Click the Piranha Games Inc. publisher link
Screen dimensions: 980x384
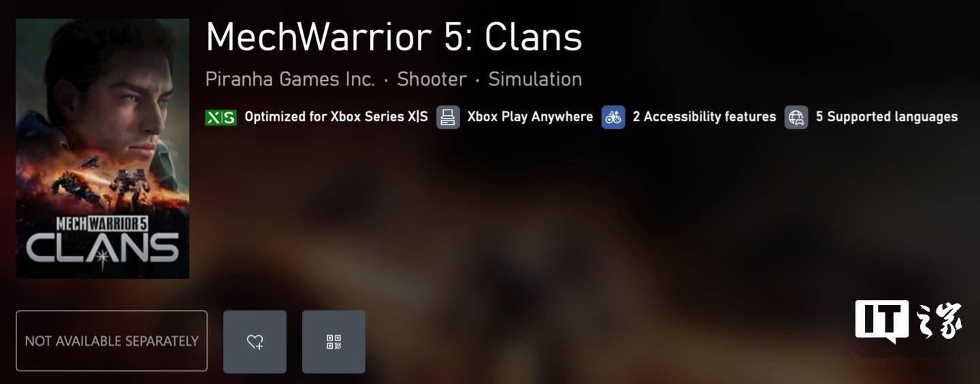pyautogui.click(x=290, y=79)
